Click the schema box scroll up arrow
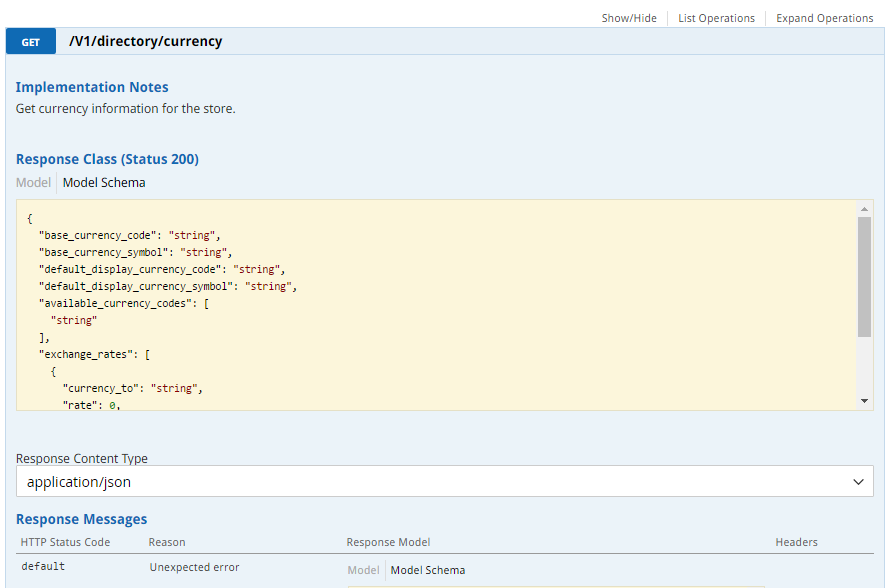Screen dimensions: 889x588 click(x=864, y=209)
